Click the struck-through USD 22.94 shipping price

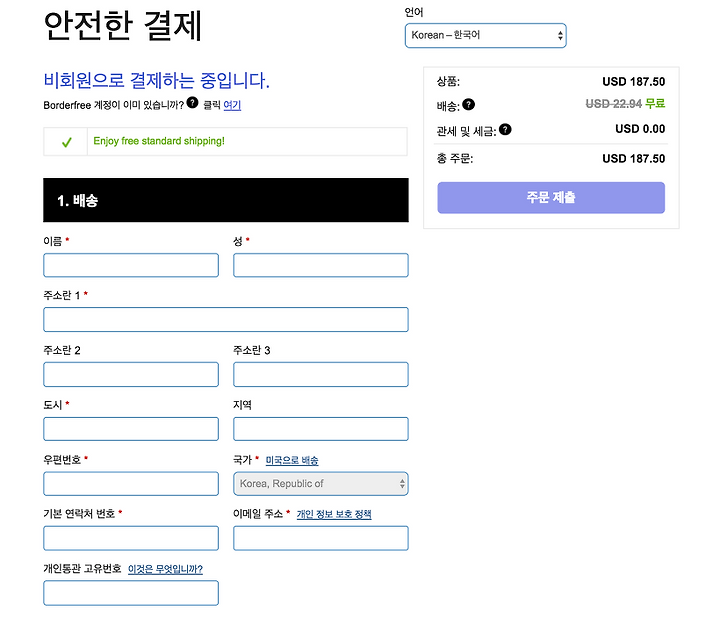(x=613, y=104)
